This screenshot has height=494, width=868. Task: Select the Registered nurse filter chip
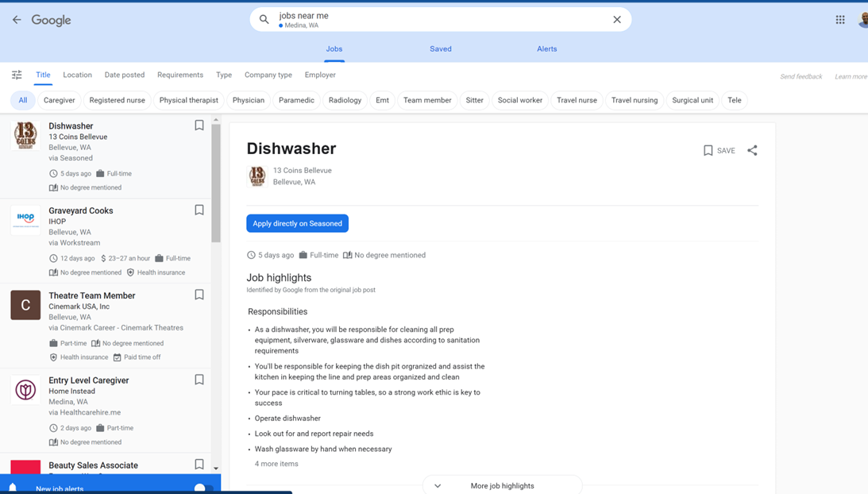click(117, 100)
